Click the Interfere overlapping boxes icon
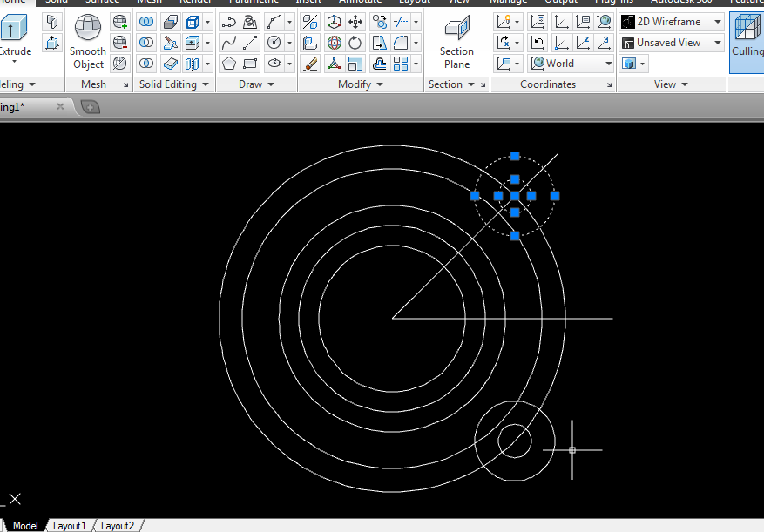The image size is (764, 532). (171, 22)
